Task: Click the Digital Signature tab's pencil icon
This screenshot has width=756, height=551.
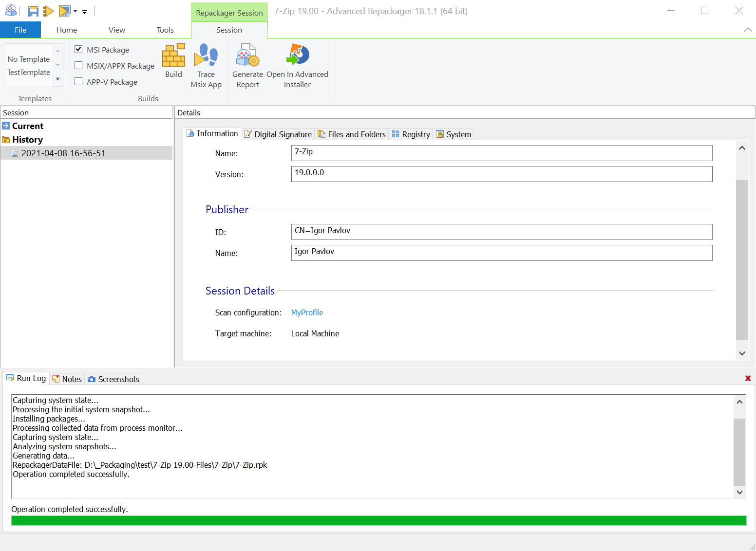Action: pos(248,134)
